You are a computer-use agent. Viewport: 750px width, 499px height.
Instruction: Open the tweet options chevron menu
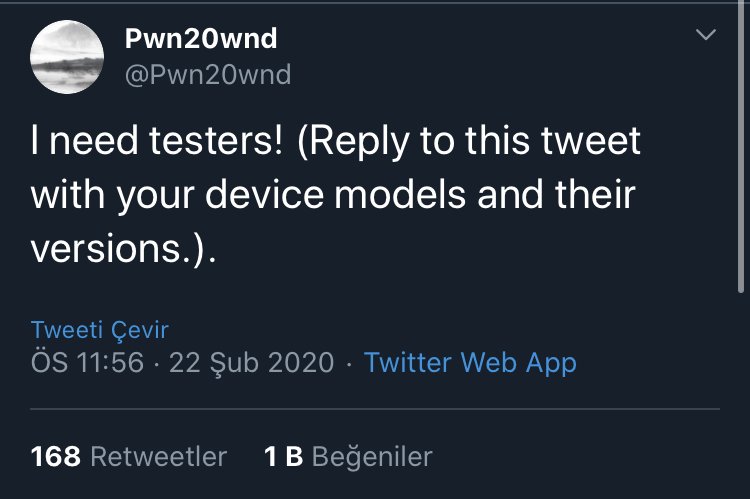click(706, 35)
